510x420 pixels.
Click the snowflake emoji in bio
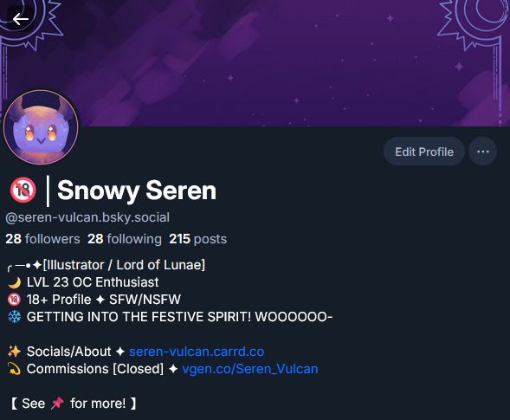click(15, 317)
